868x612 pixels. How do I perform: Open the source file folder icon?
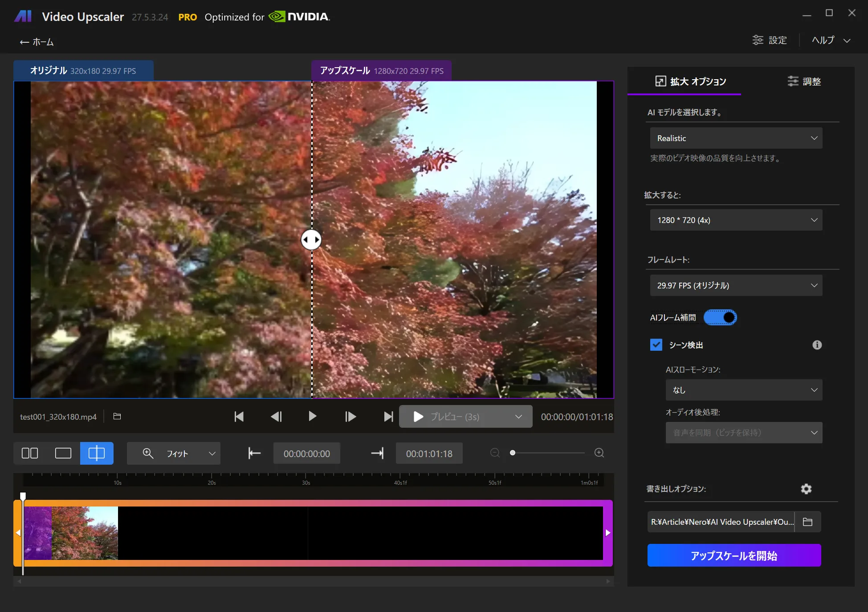click(x=117, y=416)
